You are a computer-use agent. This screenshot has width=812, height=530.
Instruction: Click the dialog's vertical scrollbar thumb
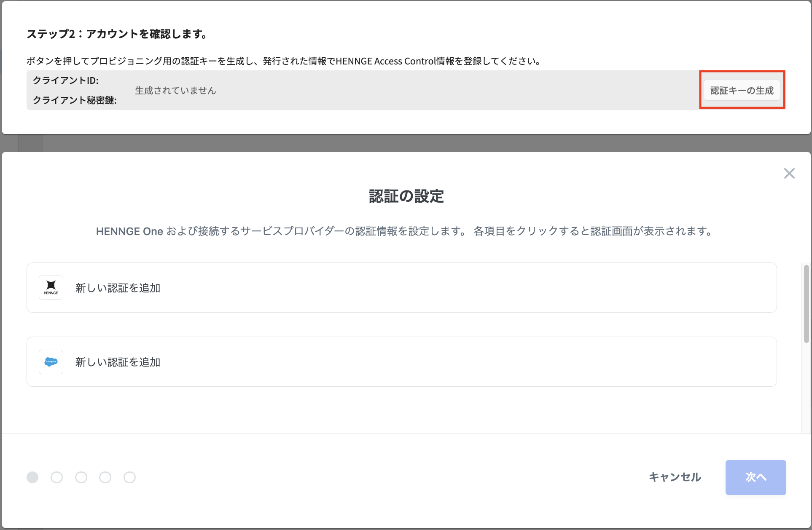[806, 303]
